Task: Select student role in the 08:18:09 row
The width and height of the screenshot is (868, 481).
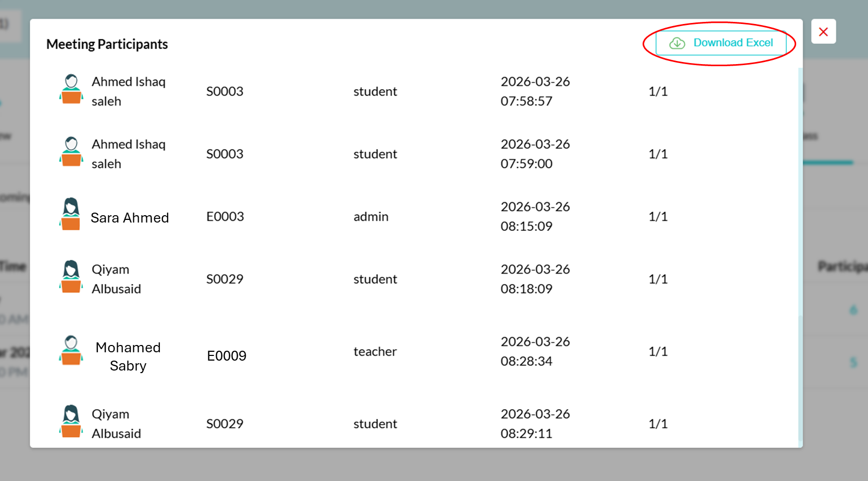Action: pyautogui.click(x=375, y=279)
